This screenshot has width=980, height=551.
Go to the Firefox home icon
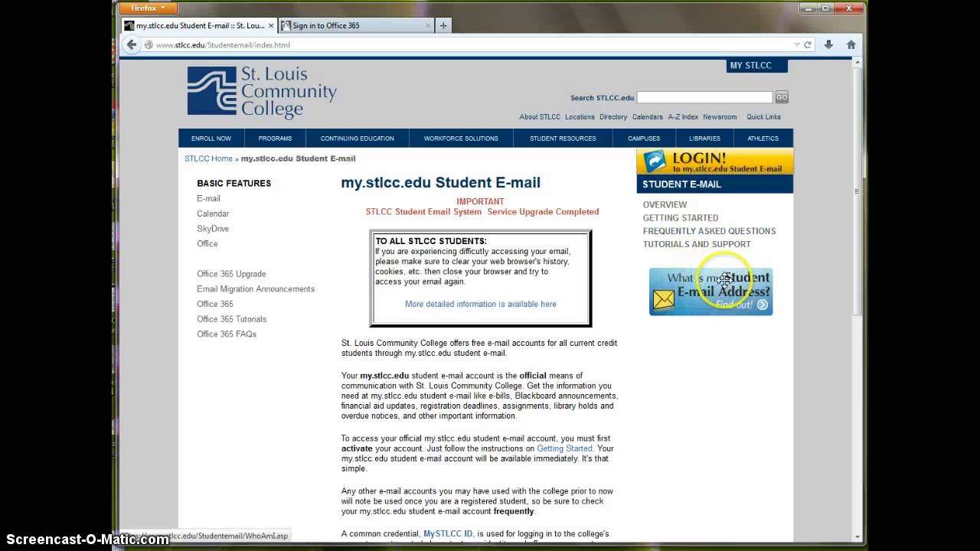851,45
